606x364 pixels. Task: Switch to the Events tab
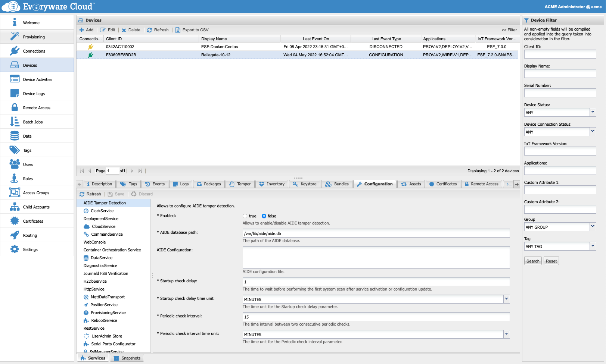click(x=155, y=184)
